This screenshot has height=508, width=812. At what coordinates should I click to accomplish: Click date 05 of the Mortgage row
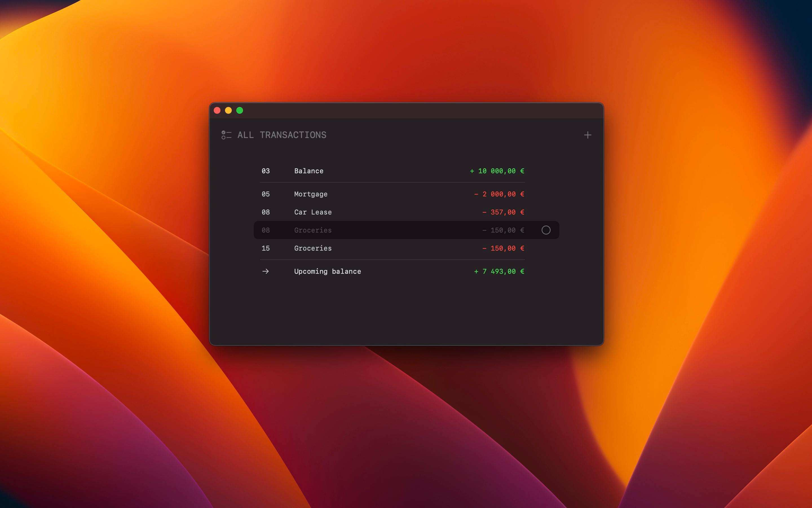[x=266, y=194]
